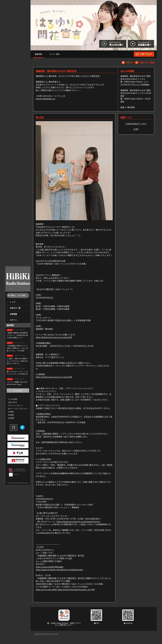Focus the 番組名、人名で検索 search field
Viewport: 162px width, 644px height.
click(18, 296)
